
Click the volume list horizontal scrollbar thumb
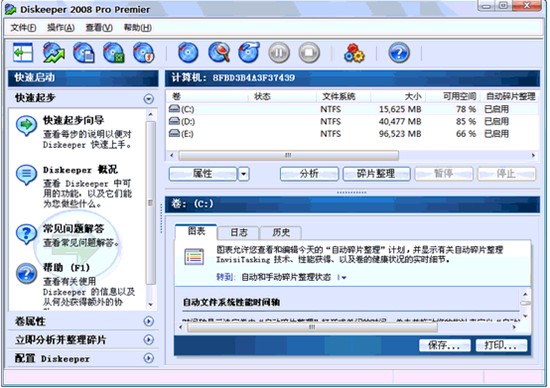(288, 155)
